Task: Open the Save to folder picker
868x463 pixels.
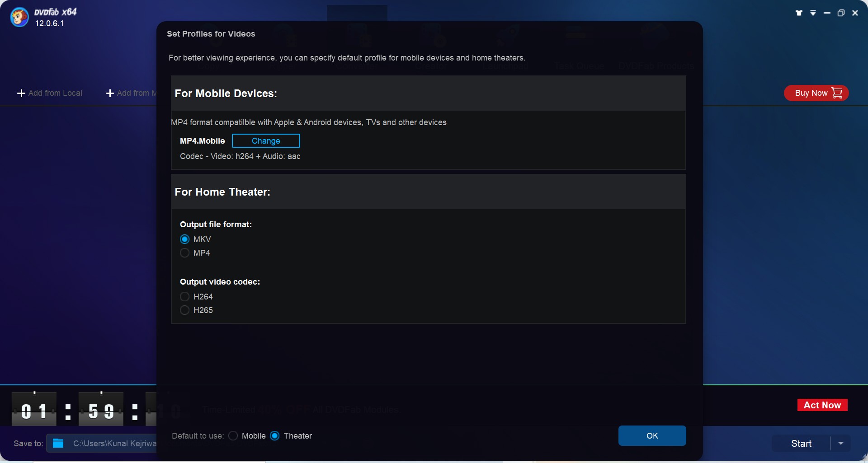Action: [x=58, y=443]
